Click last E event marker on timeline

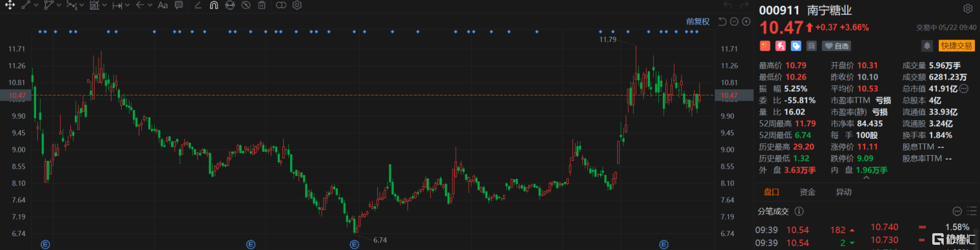tap(663, 244)
